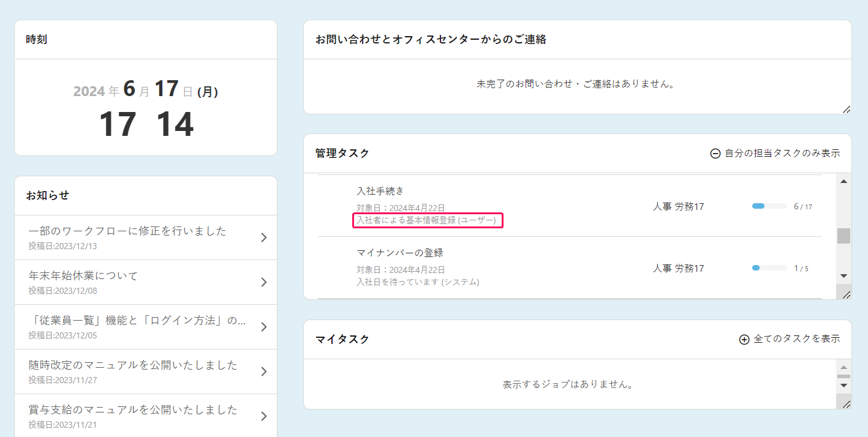Click resize handle of お問い合わせ panel
Screen dimensions: 868x437
click(846, 109)
